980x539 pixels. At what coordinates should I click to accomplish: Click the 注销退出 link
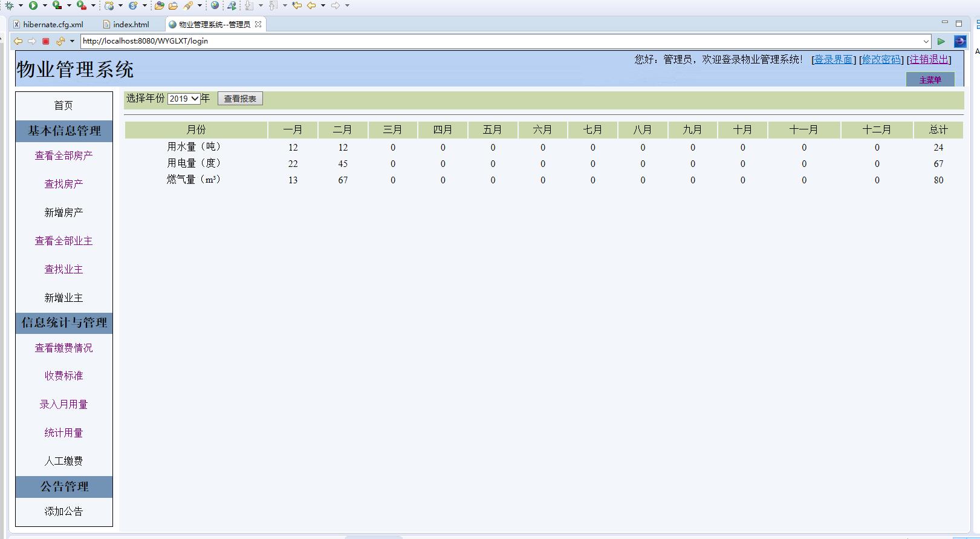(x=929, y=59)
